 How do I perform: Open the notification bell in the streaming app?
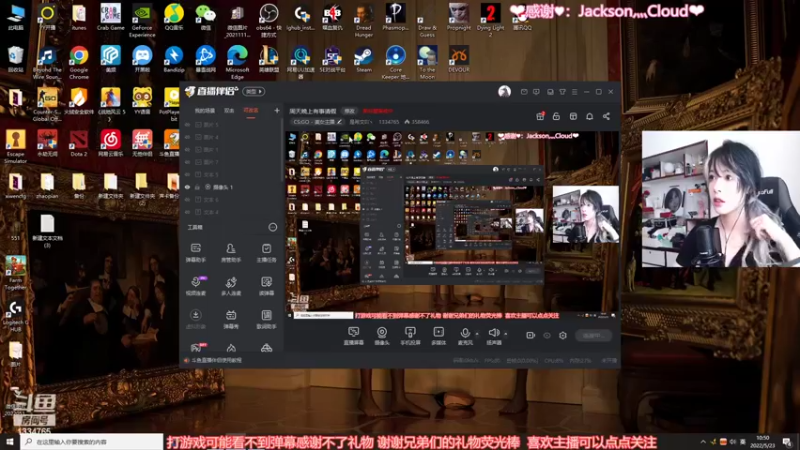point(589,116)
